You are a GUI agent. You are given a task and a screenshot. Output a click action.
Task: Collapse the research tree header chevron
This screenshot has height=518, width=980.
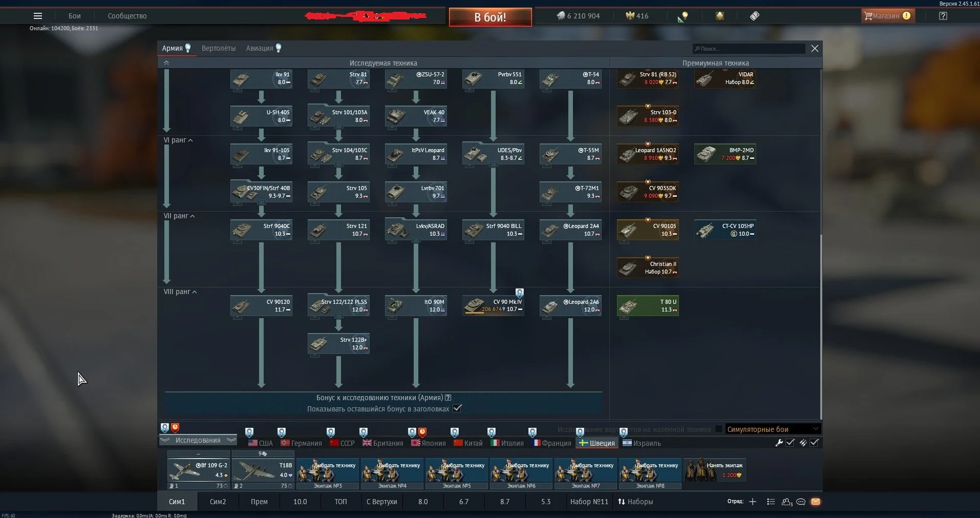tap(166, 63)
